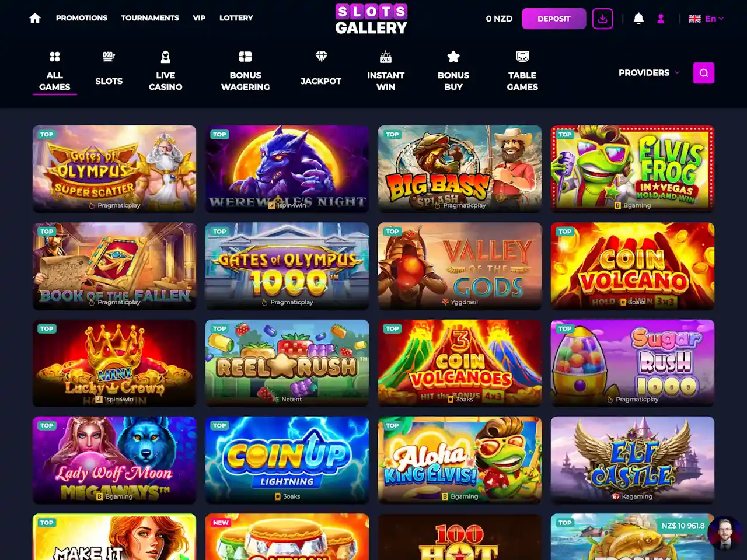Open the Tournaments menu item
This screenshot has width=747, height=560.
tap(150, 18)
